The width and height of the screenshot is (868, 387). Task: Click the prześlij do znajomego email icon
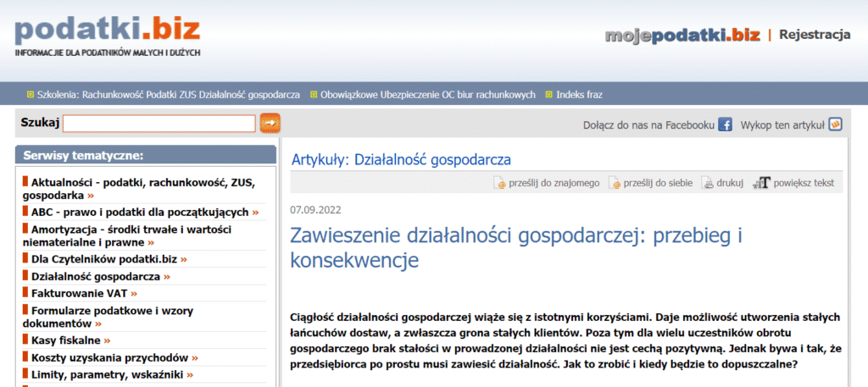point(500,183)
